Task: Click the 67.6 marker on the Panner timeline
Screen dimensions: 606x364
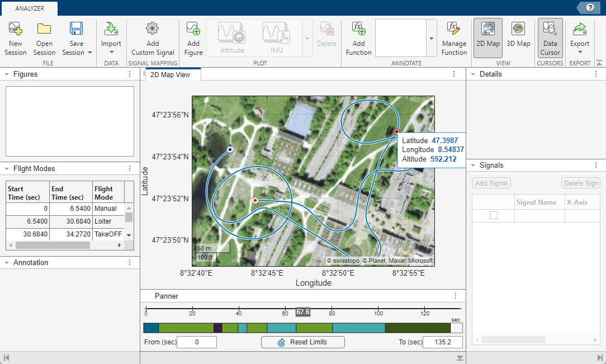Action: coord(303,312)
